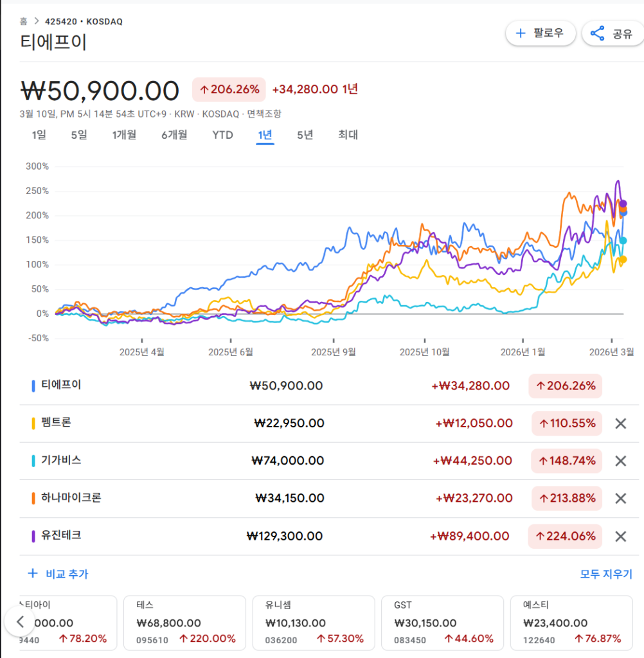Click the 공유 share icon

tap(598, 33)
